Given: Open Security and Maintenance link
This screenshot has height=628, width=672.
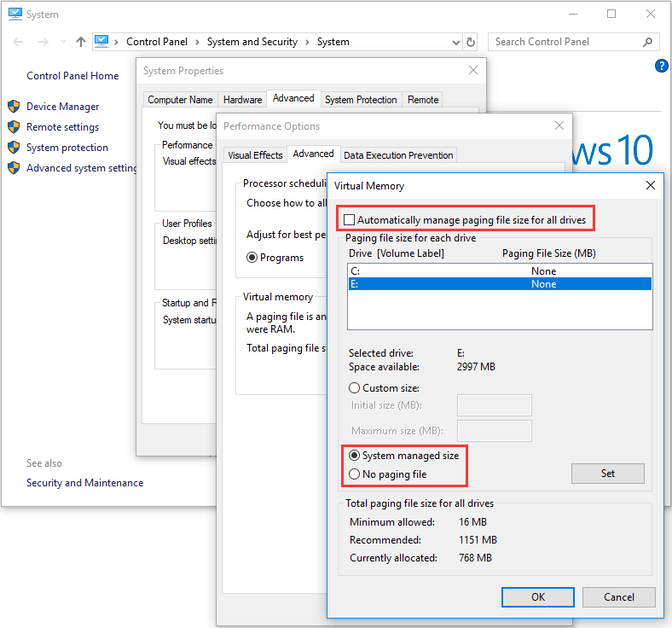Looking at the screenshot, I should (x=85, y=483).
